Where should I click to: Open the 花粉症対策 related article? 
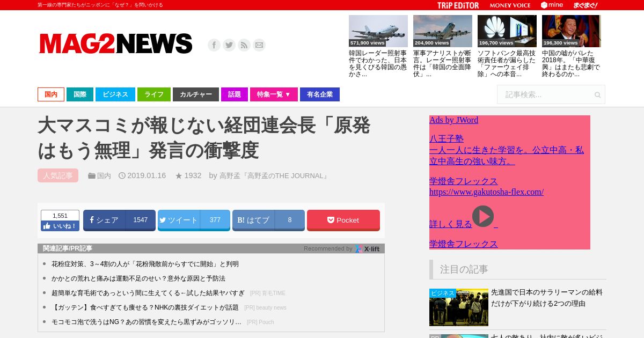click(145, 264)
